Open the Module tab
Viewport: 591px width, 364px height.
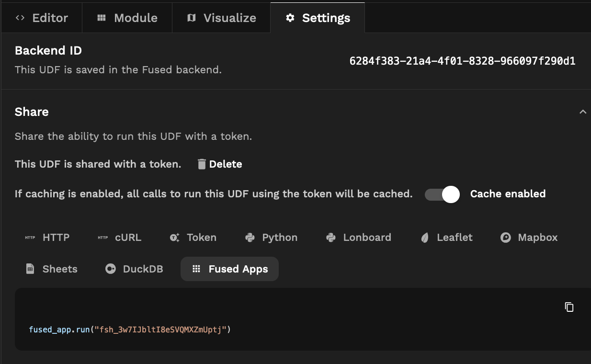(x=127, y=18)
